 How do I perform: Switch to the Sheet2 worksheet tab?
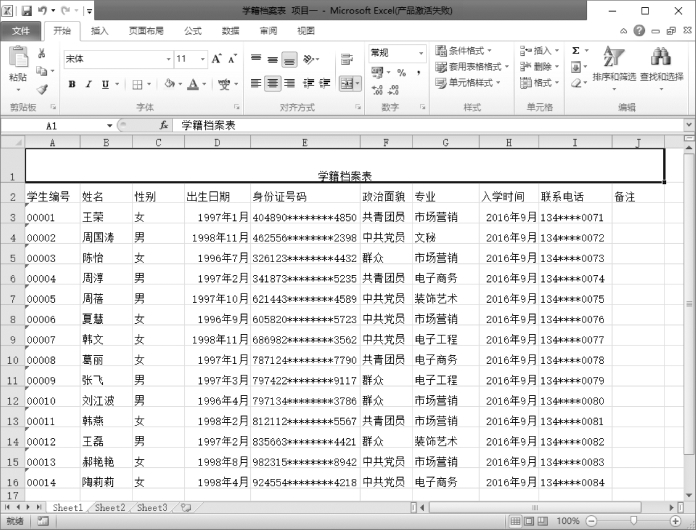point(110,507)
